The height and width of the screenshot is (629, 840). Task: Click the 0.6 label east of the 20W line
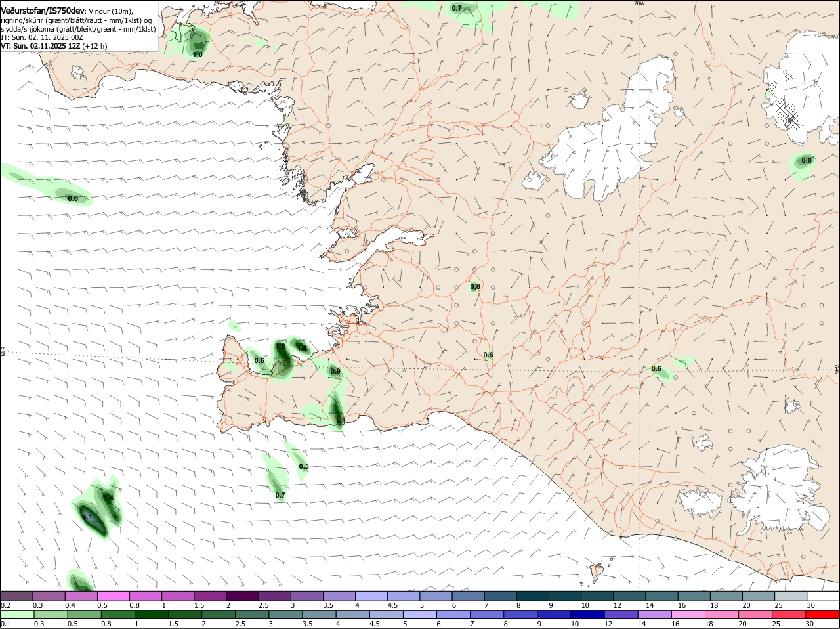point(656,369)
